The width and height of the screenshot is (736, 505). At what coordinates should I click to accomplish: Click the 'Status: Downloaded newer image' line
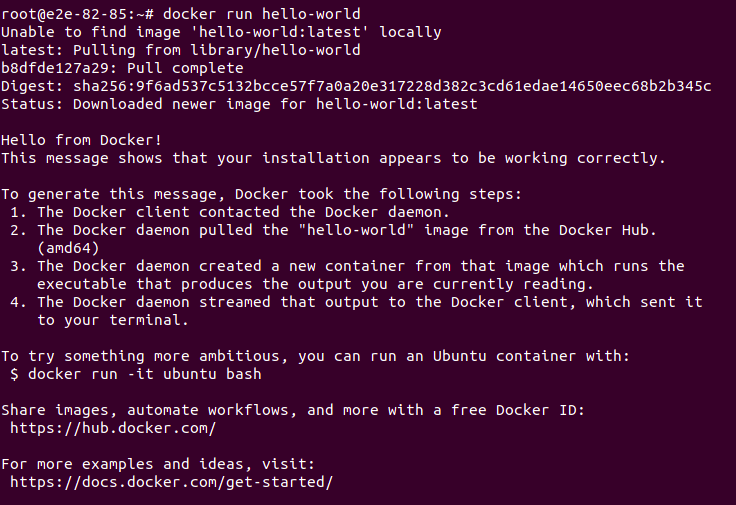pos(239,104)
